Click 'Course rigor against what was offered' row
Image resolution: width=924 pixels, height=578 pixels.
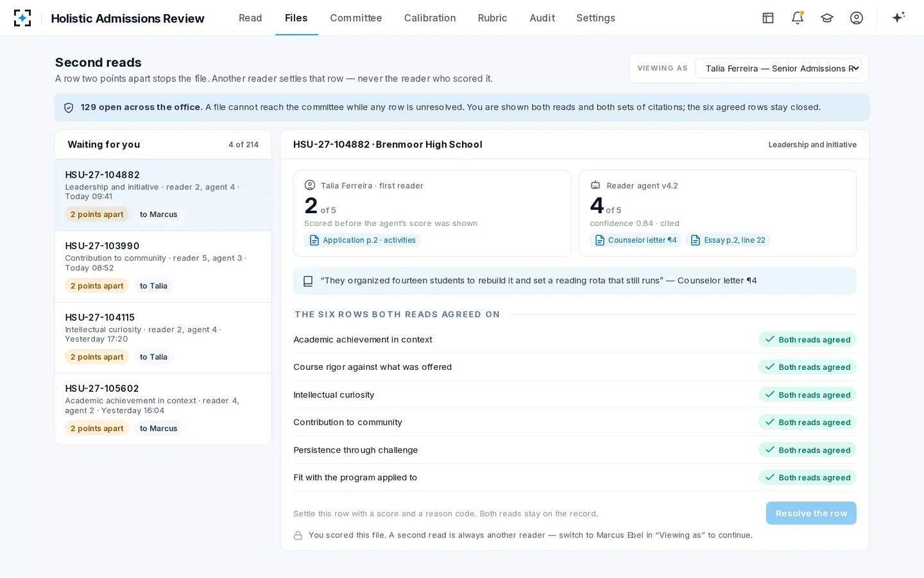pyautogui.click(x=575, y=367)
